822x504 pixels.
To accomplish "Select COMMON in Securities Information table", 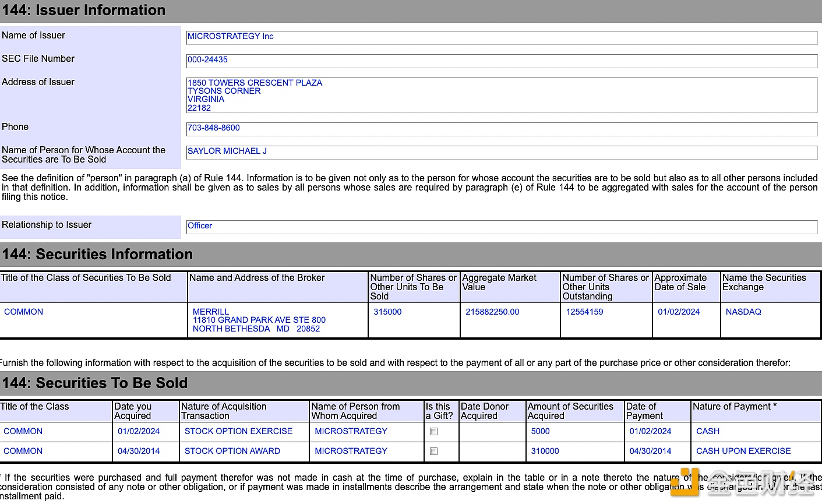I will coord(23,312).
